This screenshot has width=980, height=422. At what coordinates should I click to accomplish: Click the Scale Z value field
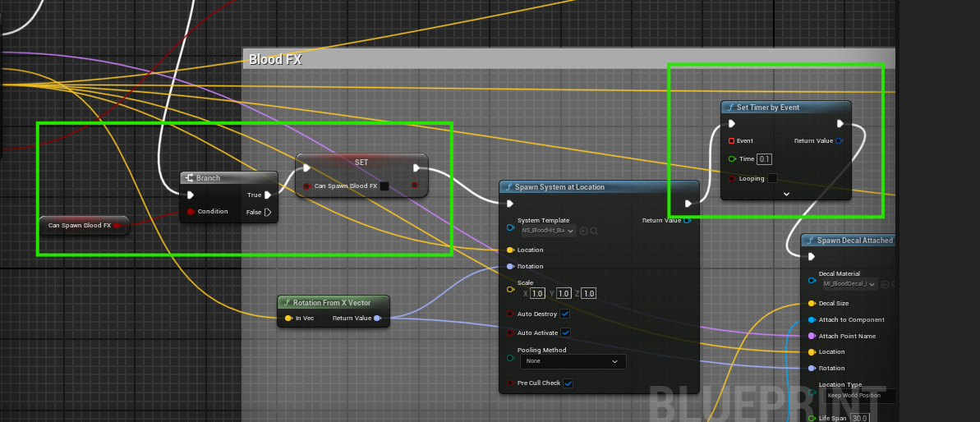(588, 293)
